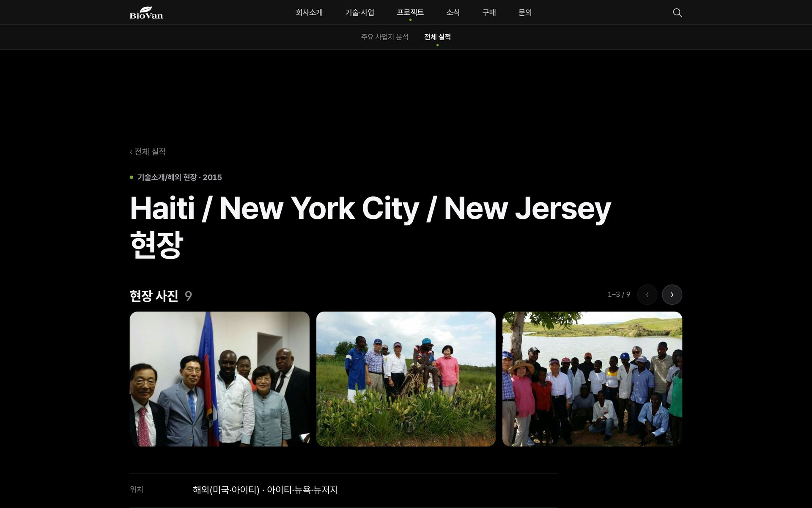Select the 프로젝트 menu item

pyautogui.click(x=410, y=12)
